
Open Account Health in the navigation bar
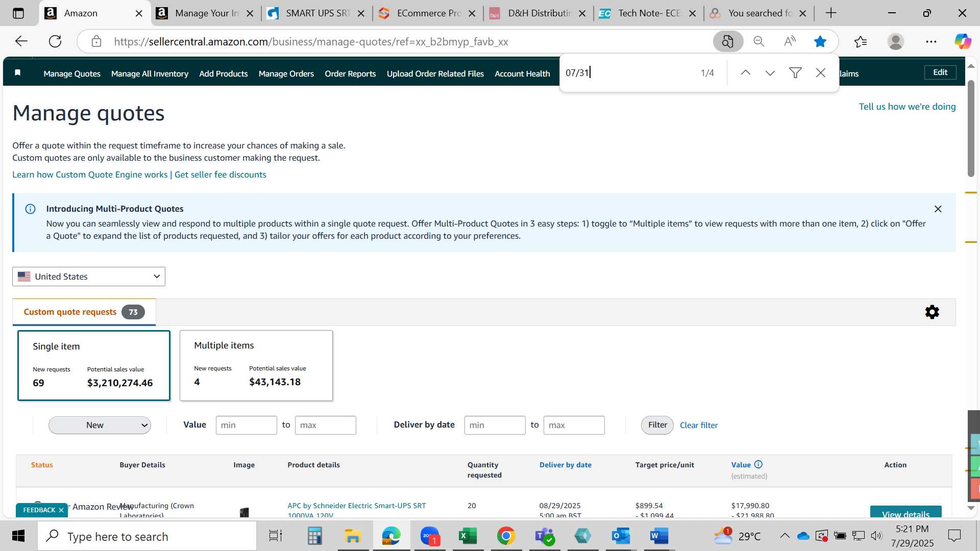coord(522,73)
